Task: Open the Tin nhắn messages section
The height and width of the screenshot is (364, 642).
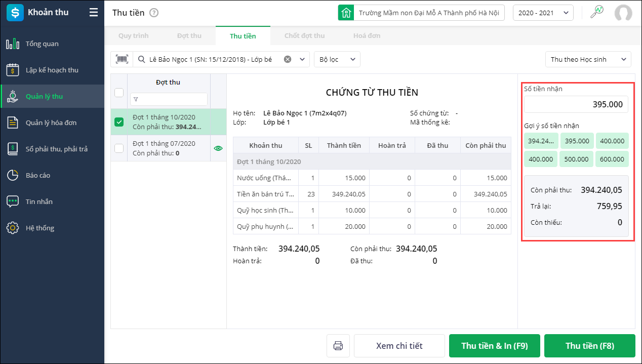Action: coord(39,201)
